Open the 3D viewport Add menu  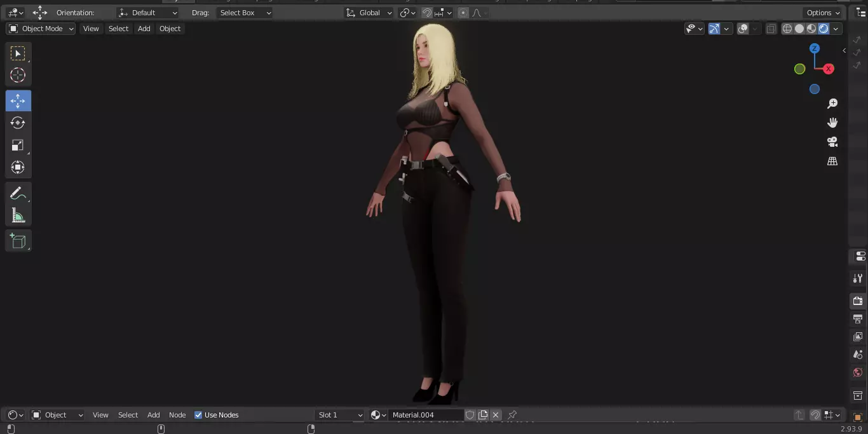(x=144, y=29)
